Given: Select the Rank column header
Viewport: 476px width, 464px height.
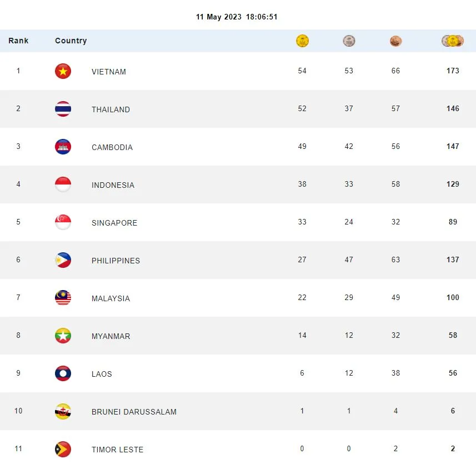Looking at the screenshot, I should tap(18, 41).
